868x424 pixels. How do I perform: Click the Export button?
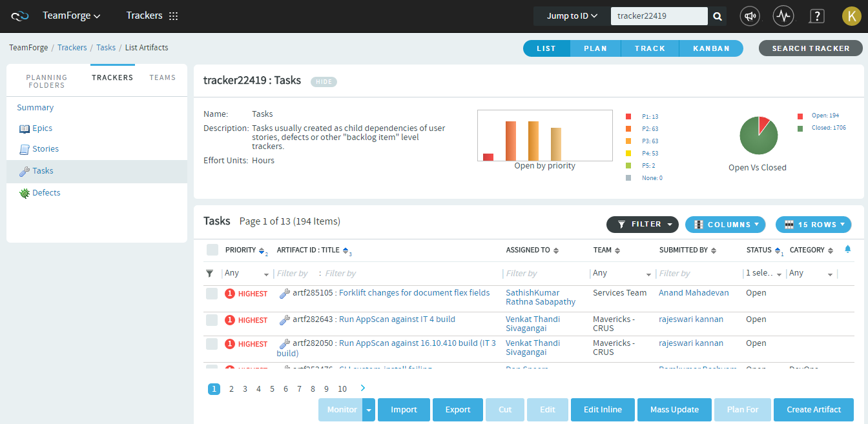458,410
